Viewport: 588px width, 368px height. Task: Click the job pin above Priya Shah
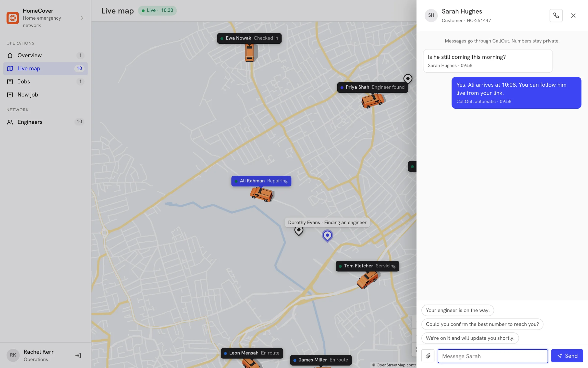pyautogui.click(x=408, y=79)
